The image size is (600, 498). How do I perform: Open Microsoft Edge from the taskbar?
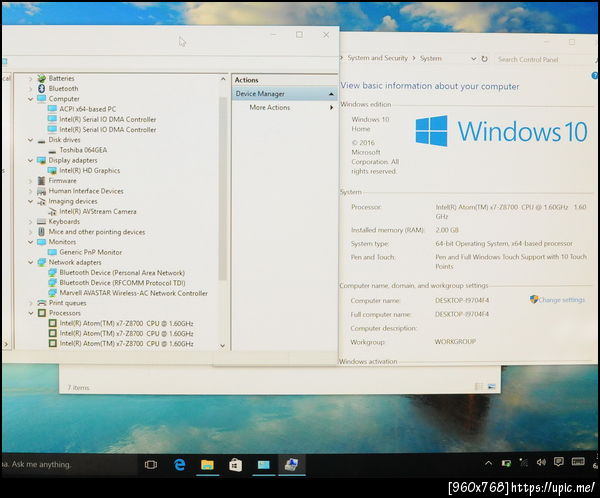(x=179, y=465)
